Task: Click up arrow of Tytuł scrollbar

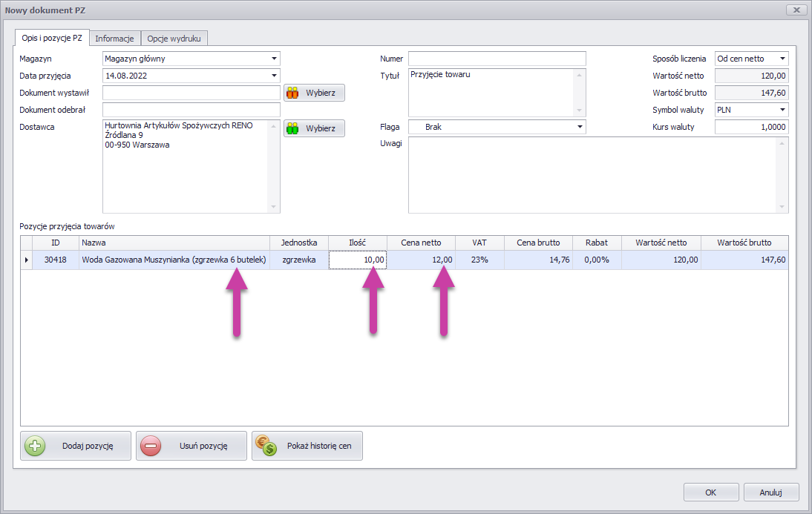Action: [580, 75]
